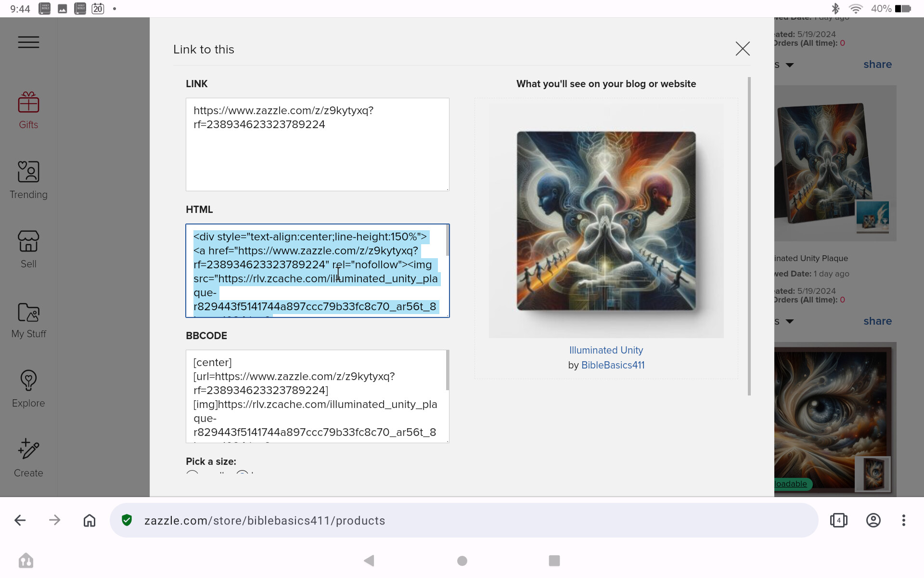Open the Create wand icon
Screen dimensions: 924x578
click(28, 449)
